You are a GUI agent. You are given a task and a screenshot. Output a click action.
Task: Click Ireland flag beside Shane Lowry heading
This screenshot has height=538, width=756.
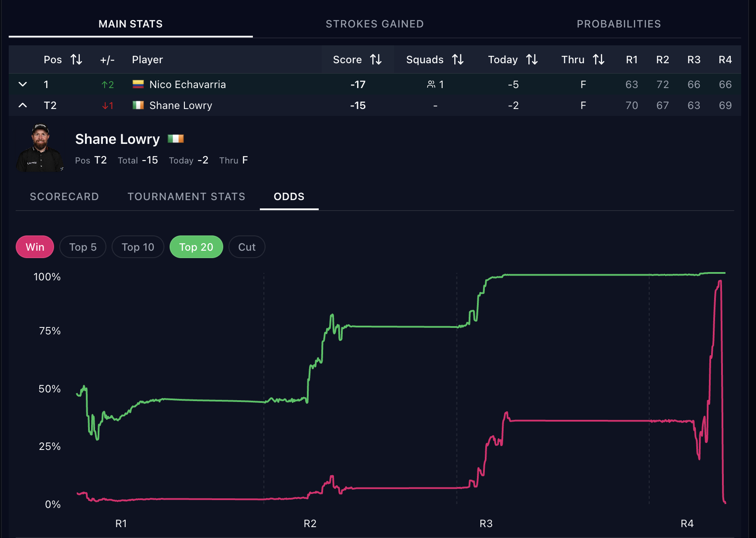(176, 139)
